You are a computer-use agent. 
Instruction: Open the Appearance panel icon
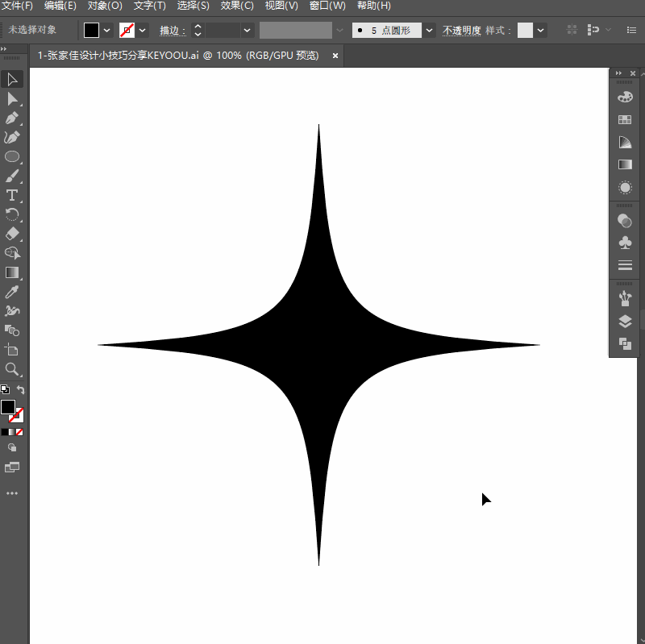click(625, 188)
